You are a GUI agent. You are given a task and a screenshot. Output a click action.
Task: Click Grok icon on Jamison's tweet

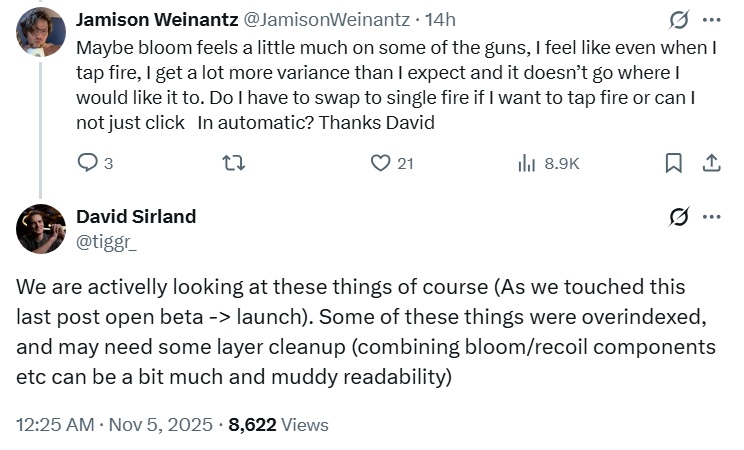coord(679,20)
